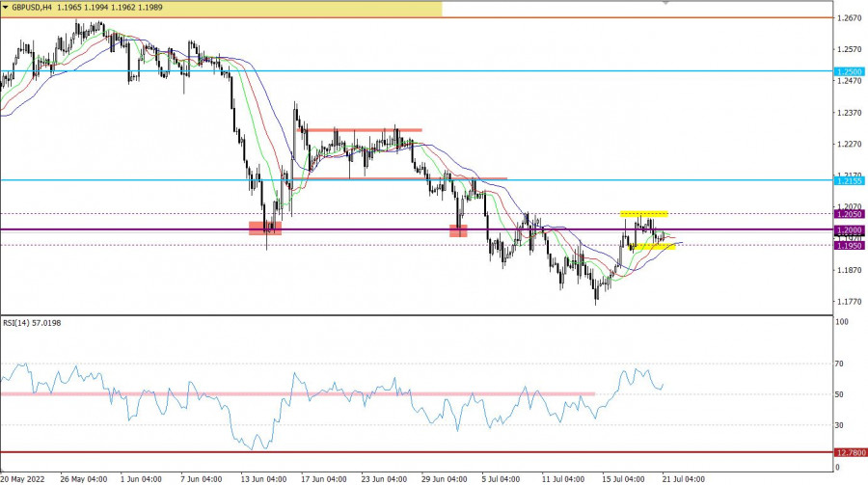
Task: Select the blue 1.2500 price level tag
Action: point(850,72)
